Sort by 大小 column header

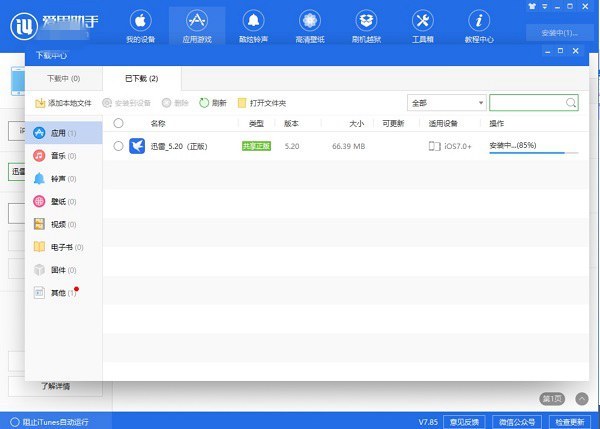pos(357,123)
